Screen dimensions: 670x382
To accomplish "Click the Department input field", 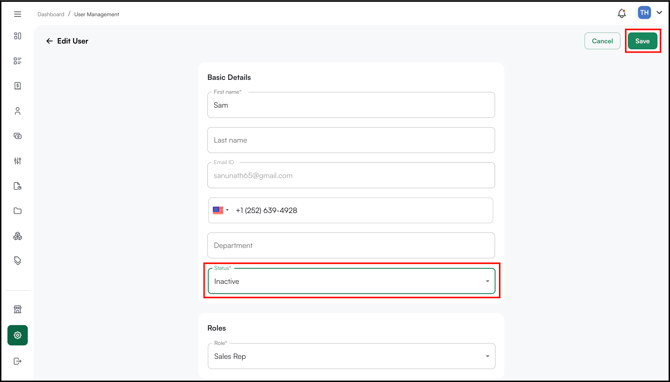I will pyautogui.click(x=351, y=245).
